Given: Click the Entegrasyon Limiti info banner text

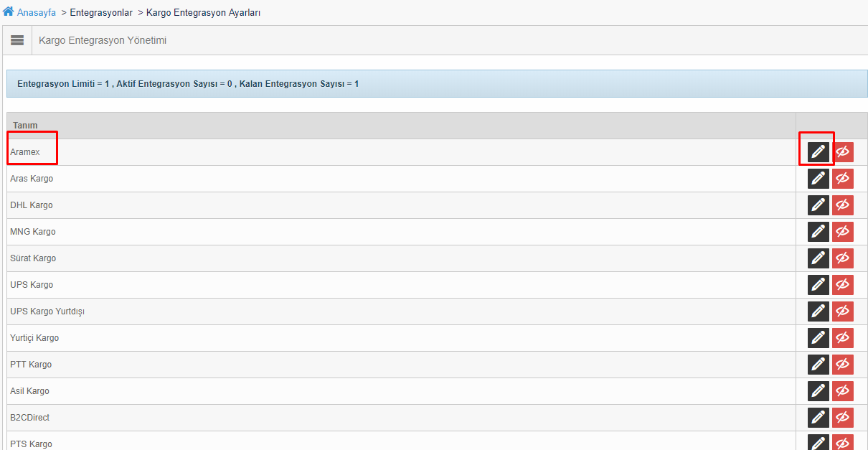Looking at the screenshot, I should point(188,84).
